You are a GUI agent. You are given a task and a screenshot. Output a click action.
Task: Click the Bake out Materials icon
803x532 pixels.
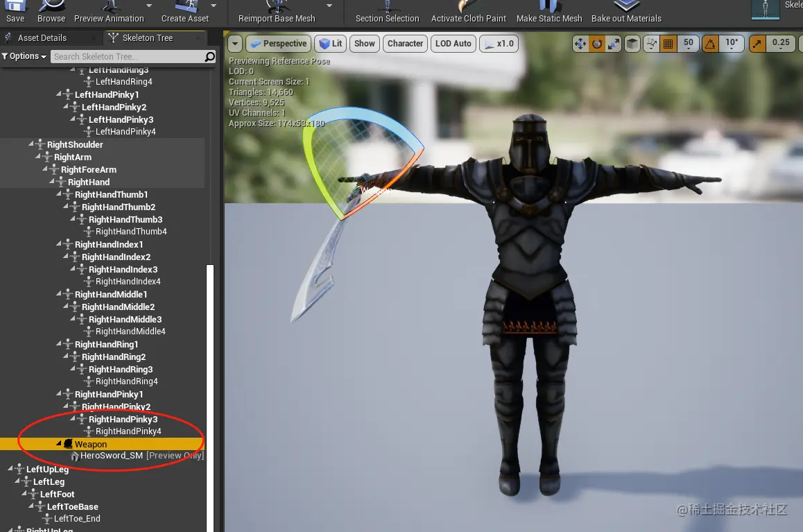coord(627,6)
